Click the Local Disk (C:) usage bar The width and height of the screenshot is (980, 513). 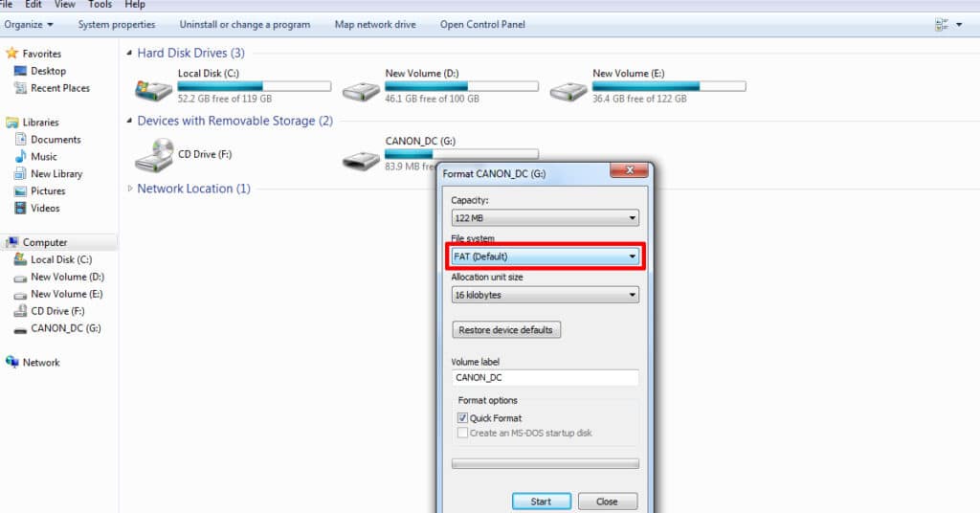coord(255,86)
